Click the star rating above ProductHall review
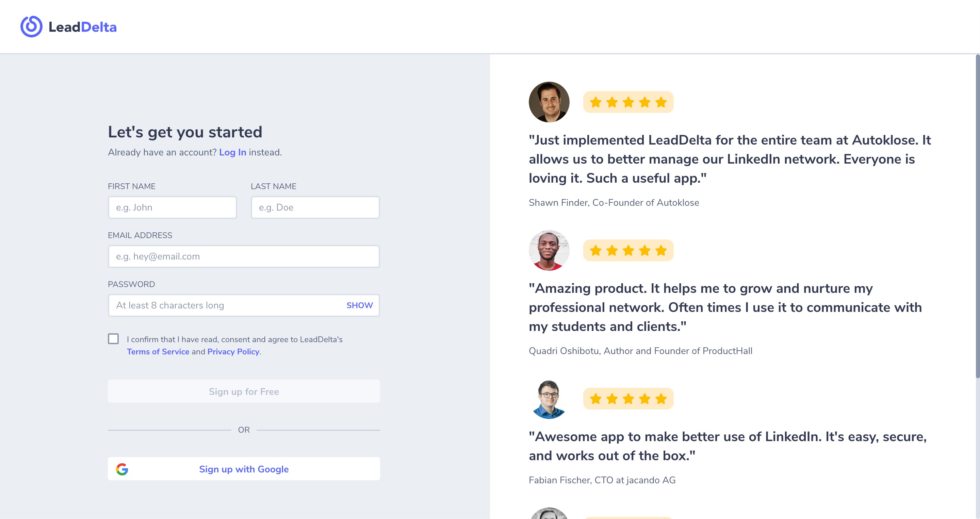 (628, 250)
